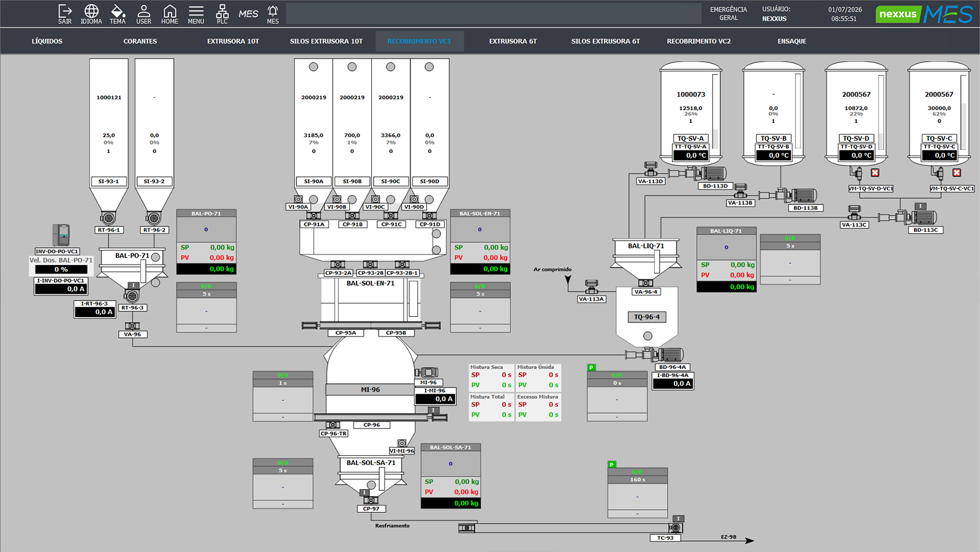Viewport: 980px width, 552px height.
Task: Select the CP-97 discharge gate icon
Action: pyautogui.click(x=371, y=500)
